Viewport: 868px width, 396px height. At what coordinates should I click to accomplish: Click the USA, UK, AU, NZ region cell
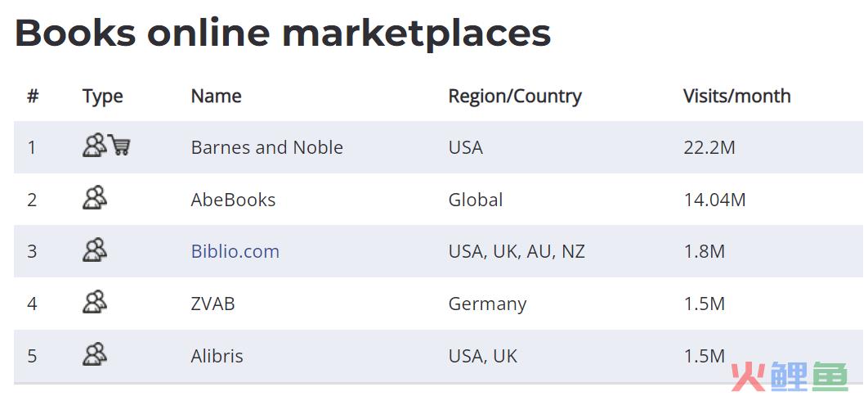[x=517, y=252]
